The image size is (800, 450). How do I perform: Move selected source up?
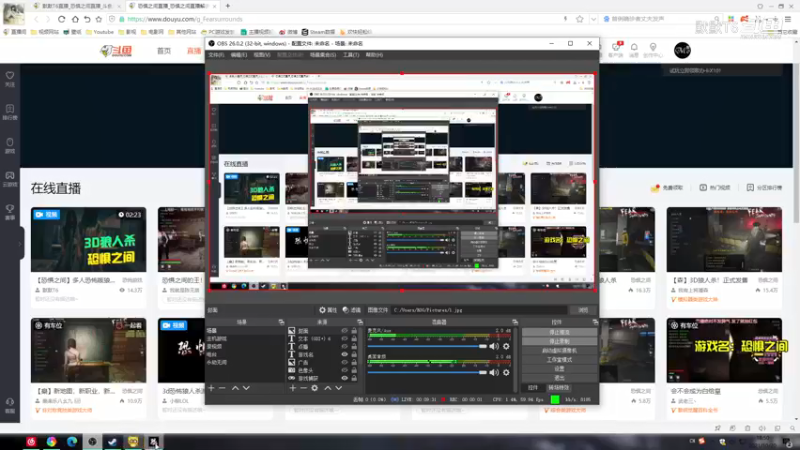[328, 388]
